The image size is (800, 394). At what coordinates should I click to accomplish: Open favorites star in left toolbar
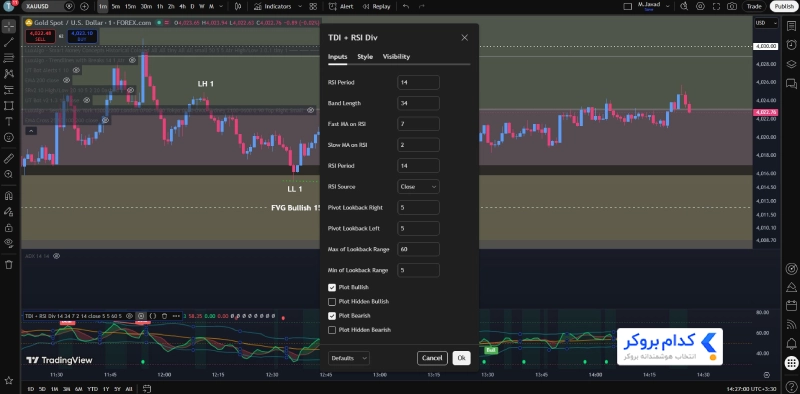(x=9, y=381)
